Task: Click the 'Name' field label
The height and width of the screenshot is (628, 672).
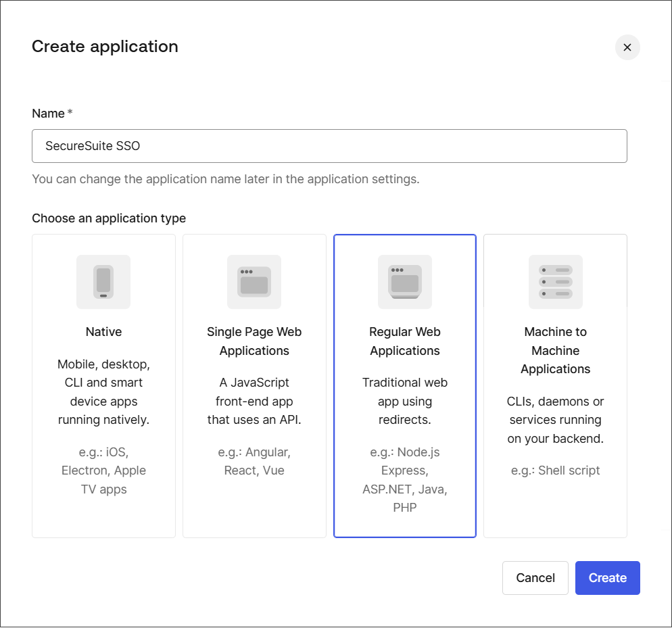Action: (x=49, y=114)
